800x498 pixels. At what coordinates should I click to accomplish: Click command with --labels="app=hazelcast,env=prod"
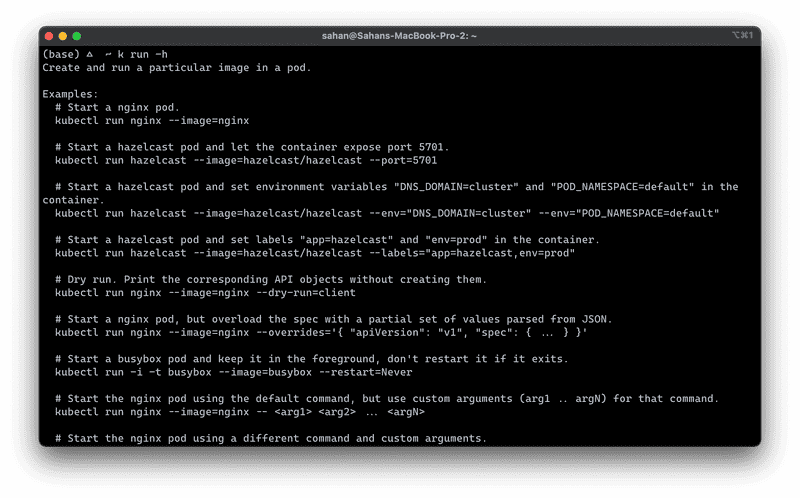click(315, 253)
